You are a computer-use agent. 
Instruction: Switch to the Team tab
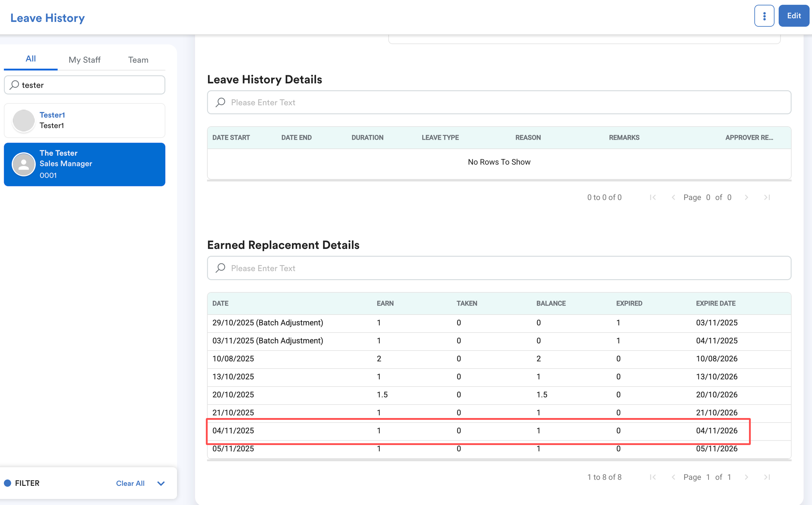(x=138, y=60)
